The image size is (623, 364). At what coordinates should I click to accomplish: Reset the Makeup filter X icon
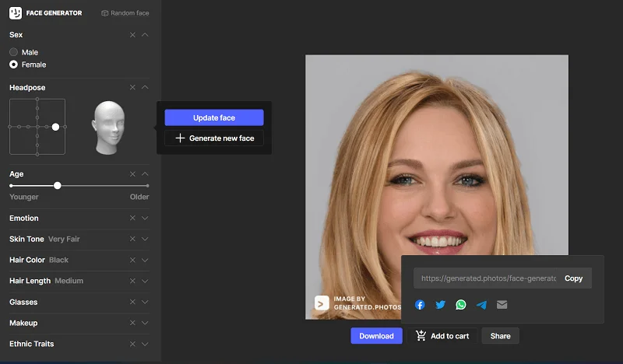tap(132, 323)
